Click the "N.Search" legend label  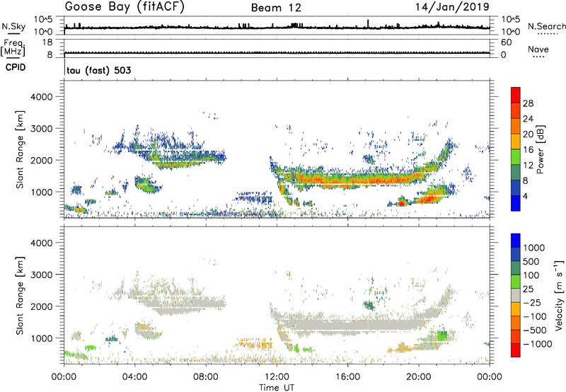[x=546, y=26]
